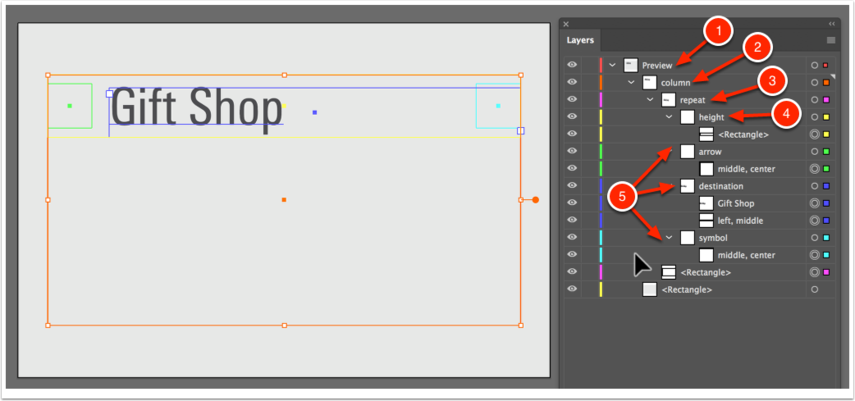Click the target circle for the column layer

(814, 82)
